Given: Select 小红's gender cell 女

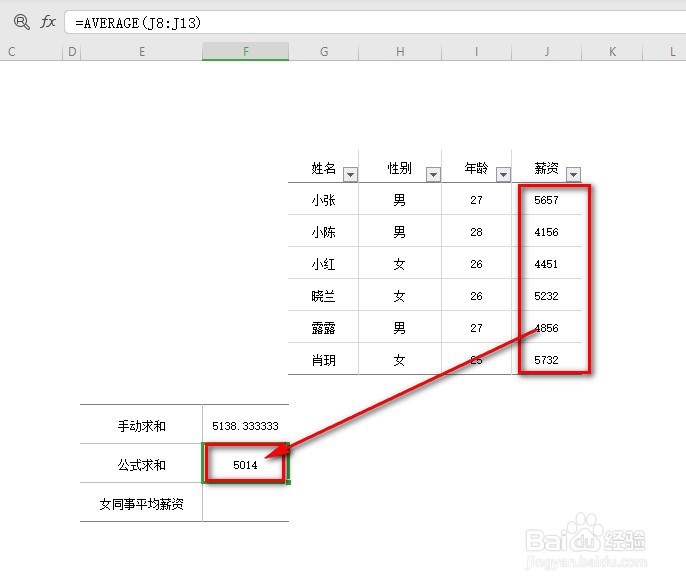Looking at the screenshot, I should pyautogui.click(x=400, y=264).
